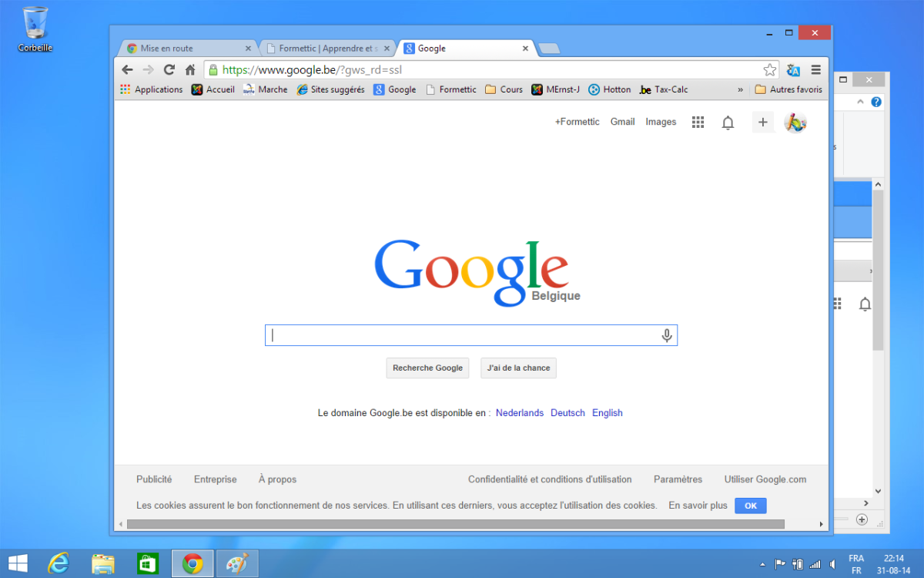This screenshot has height=578, width=924.
Task: Open the MErnst-J bookmark
Action: click(556, 89)
